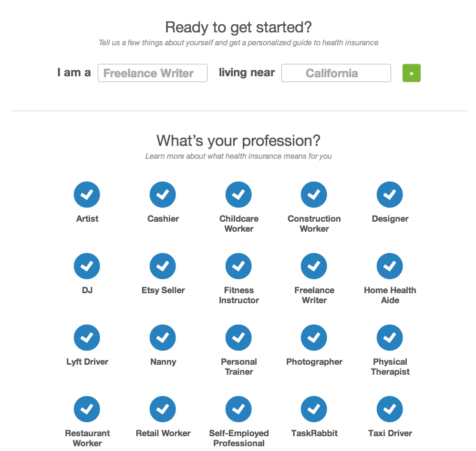Pick the Nanny profession icon
Image resolution: width=476 pixels, height=451 pixels.
tap(163, 338)
